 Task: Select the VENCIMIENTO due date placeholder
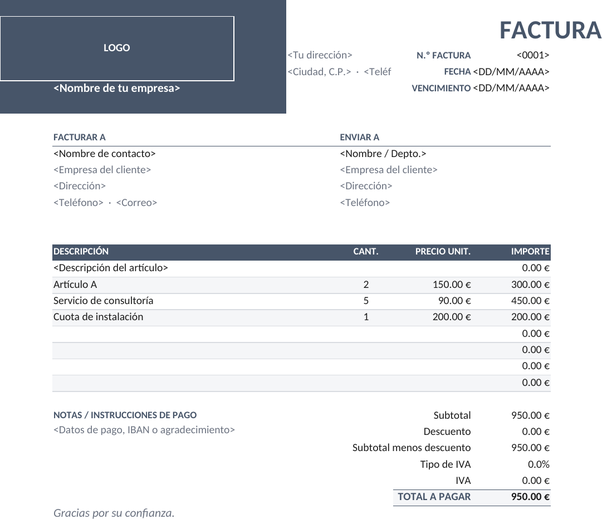tap(511, 88)
